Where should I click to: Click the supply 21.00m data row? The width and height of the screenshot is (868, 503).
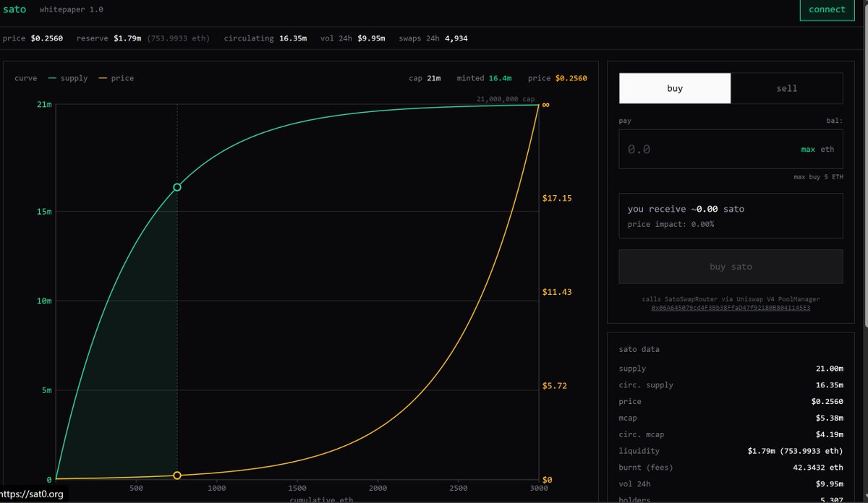(731, 369)
